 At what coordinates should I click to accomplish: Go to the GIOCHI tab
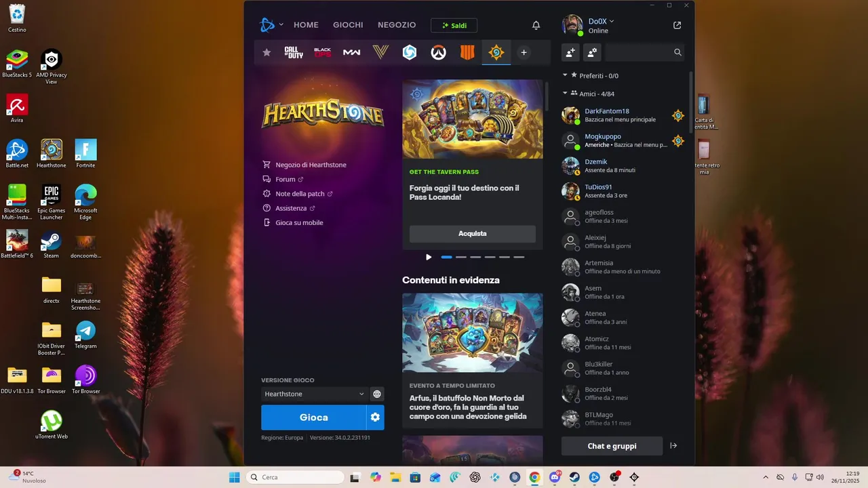pyautogui.click(x=348, y=25)
